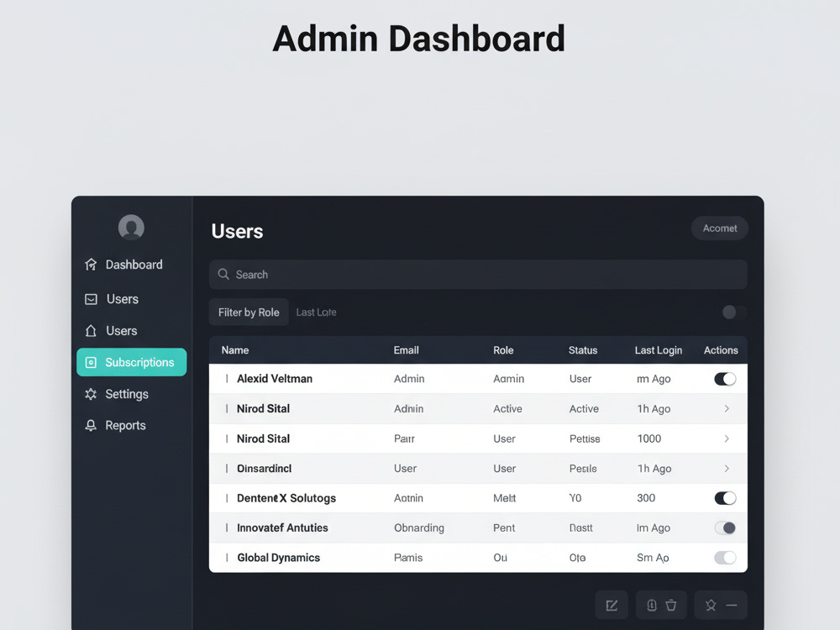Viewport: 840px width, 630px height.
Task: Select Alexid Veltman name
Action: tap(275, 379)
